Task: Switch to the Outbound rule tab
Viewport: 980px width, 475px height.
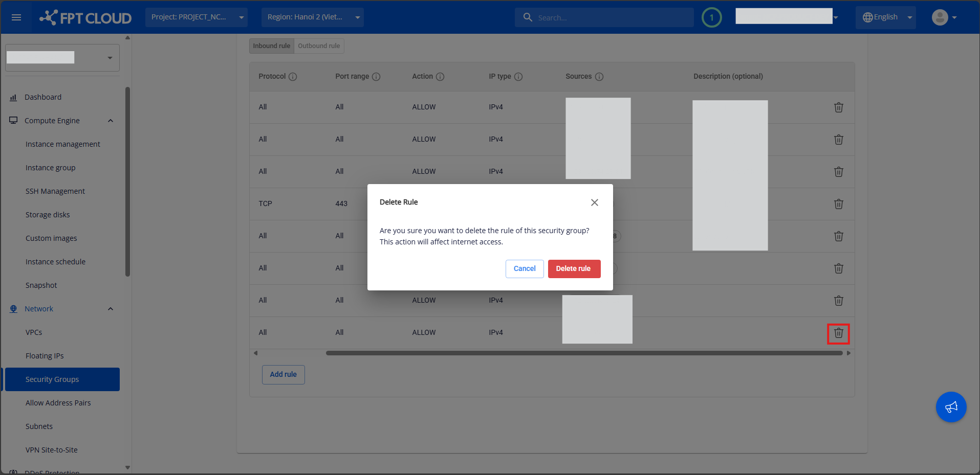Action: [x=319, y=46]
